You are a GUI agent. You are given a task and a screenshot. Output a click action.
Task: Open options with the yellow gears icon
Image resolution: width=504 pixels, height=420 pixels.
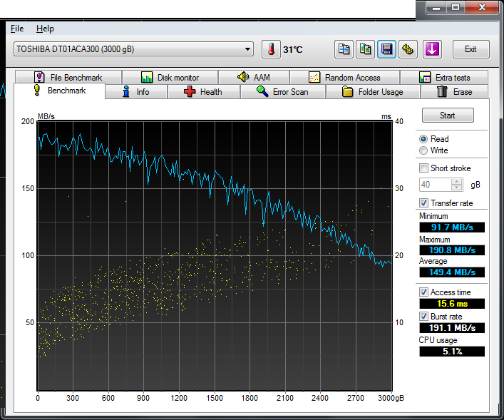point(408,49)
